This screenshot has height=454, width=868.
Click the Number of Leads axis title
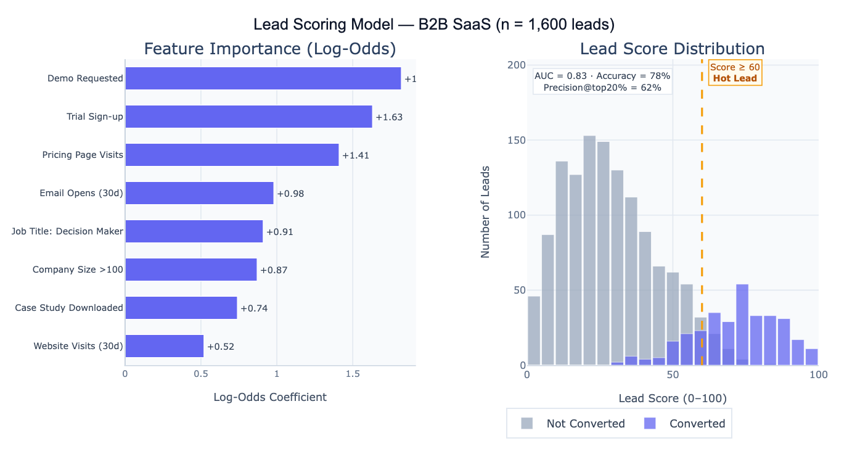[x=485, y=211]
